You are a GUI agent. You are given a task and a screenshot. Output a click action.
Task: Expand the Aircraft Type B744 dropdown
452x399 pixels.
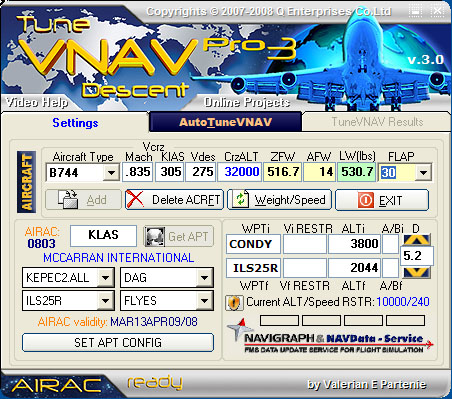coord(111,173)
